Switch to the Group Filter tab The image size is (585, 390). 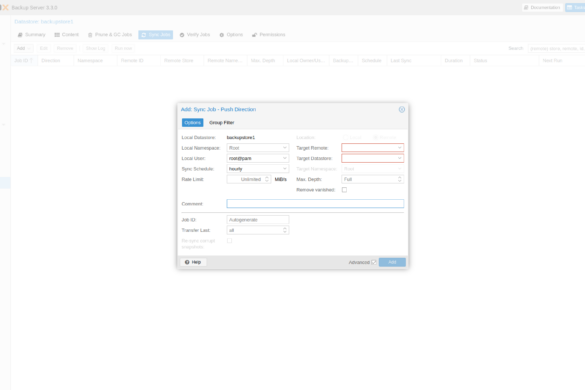tap(222, 122)
